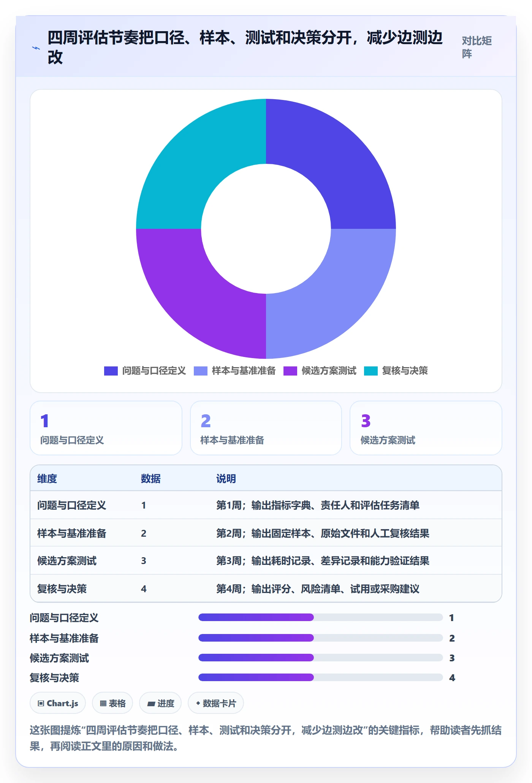This screenshot has width=532, height=783.
Task: Click the 数据卡片 chip
Action: click(x=216, y=703)
